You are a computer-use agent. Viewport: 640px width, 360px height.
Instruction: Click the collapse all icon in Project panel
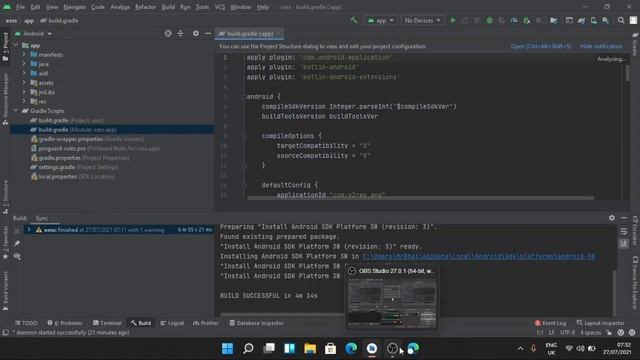tap(180, 33)
